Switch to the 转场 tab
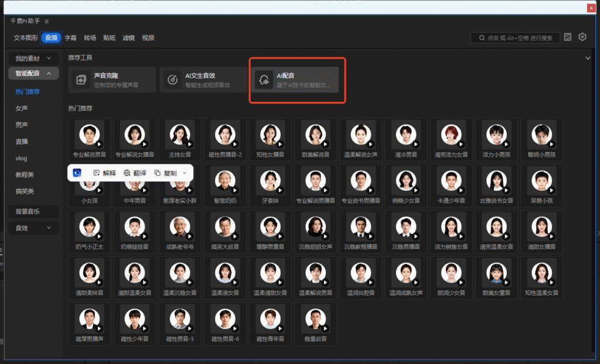 click(90, 37)
